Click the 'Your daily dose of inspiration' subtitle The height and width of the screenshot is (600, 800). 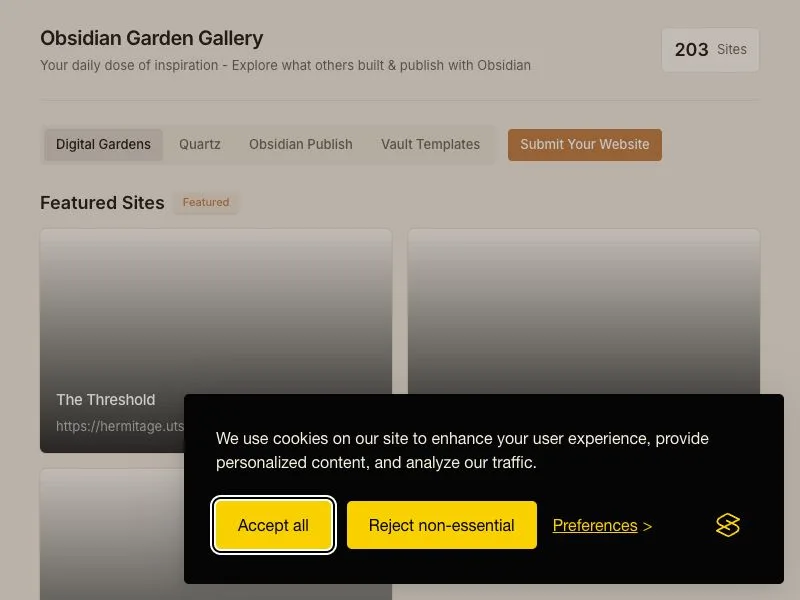click(x=285, y=65)
